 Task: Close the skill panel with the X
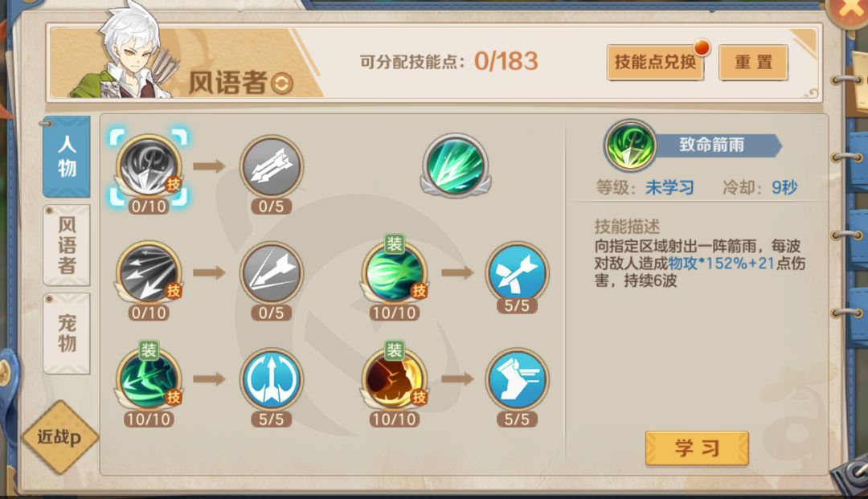(850, 11)
